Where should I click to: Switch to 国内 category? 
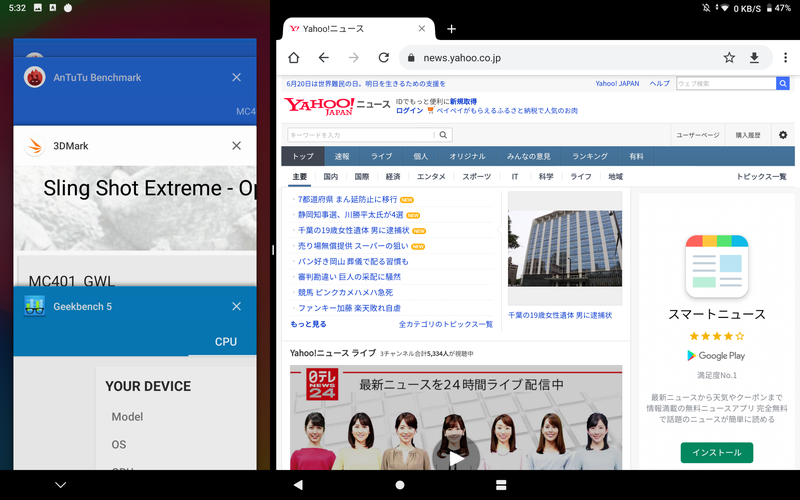331,177
